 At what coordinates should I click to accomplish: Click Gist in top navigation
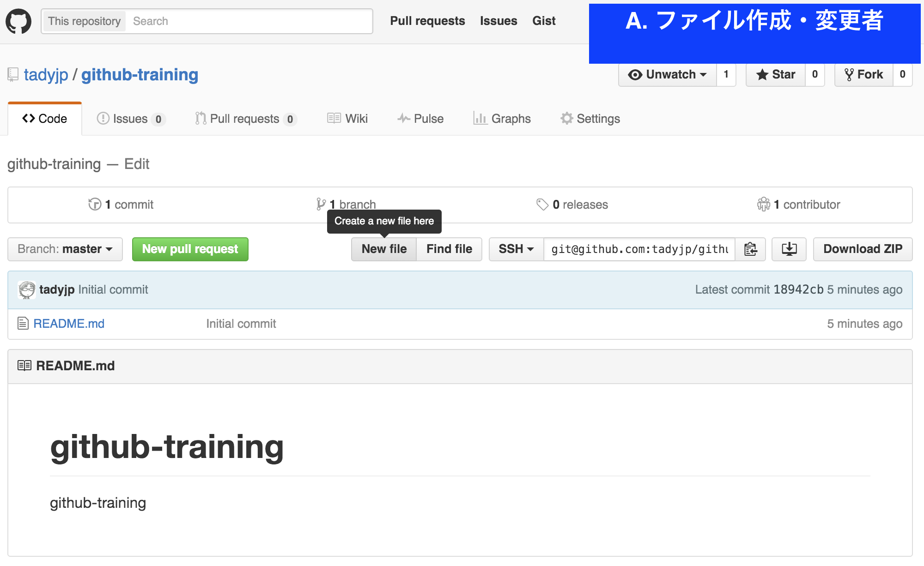point(544,21)
